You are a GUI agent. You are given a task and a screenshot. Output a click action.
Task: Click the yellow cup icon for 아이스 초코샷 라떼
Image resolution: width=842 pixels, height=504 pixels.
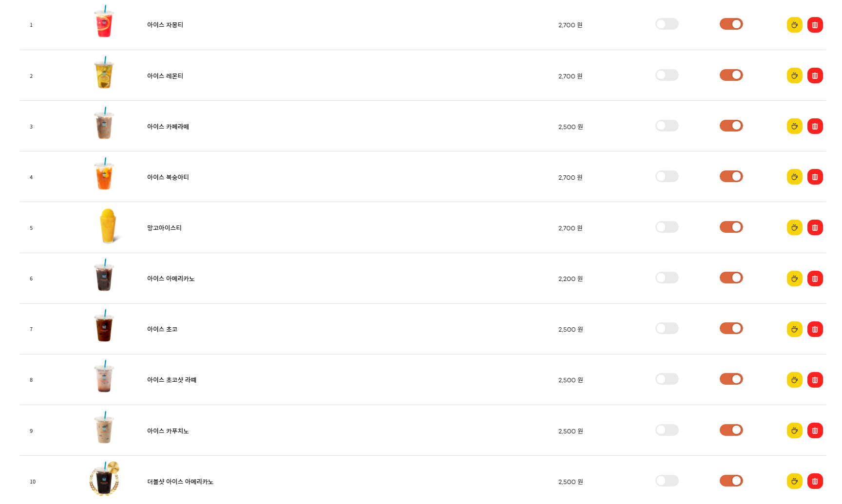click(x=794, y=380)
